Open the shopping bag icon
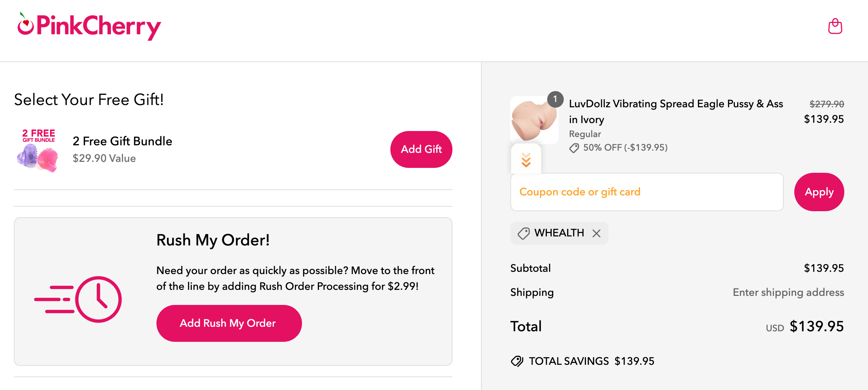This screenshot has height=390, width=868. [835, 26]
